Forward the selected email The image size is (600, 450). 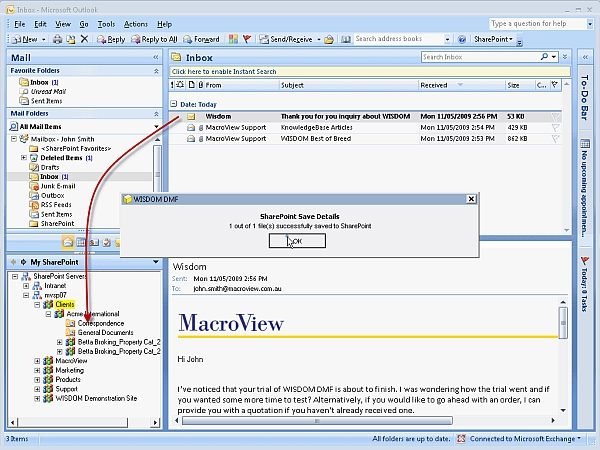[202, 39]
